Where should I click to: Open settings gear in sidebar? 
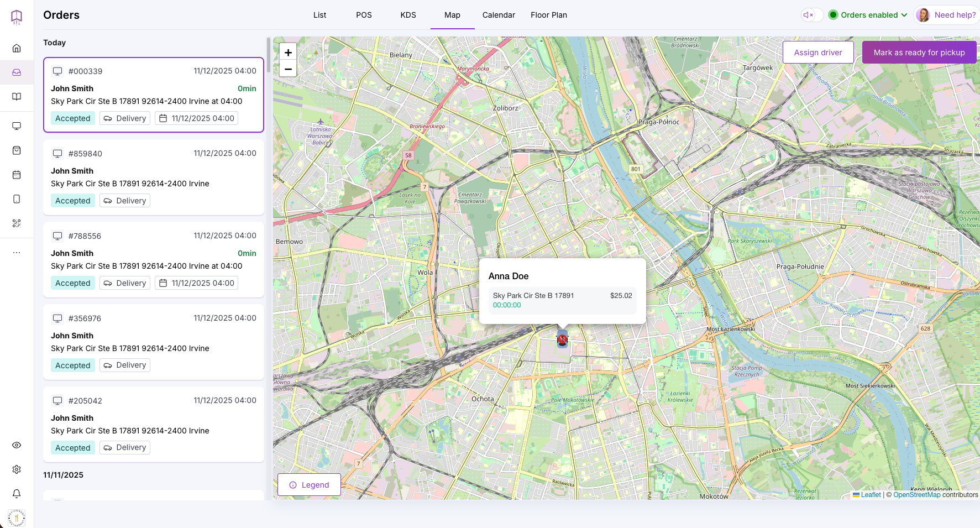17,469
